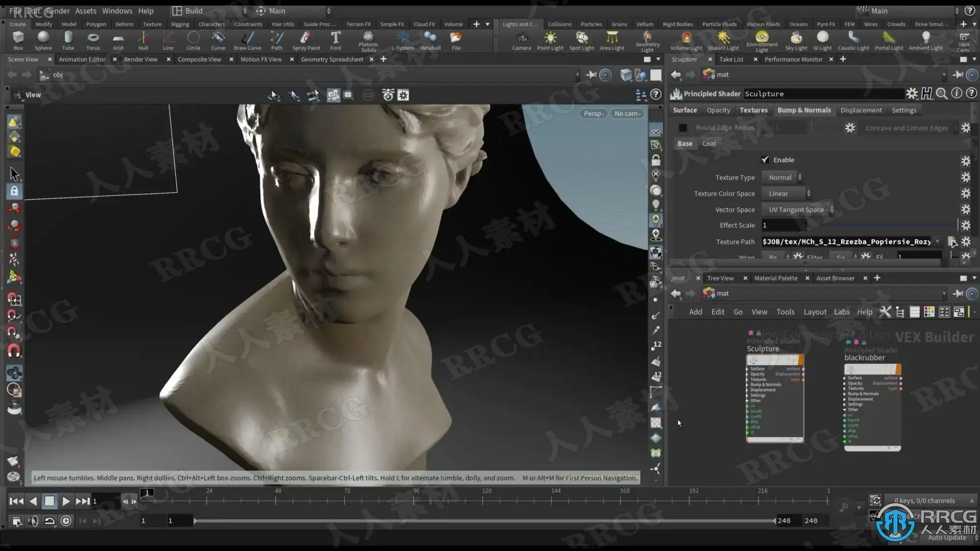Adjust the Effect Scale slider

[x=883, y=226]
